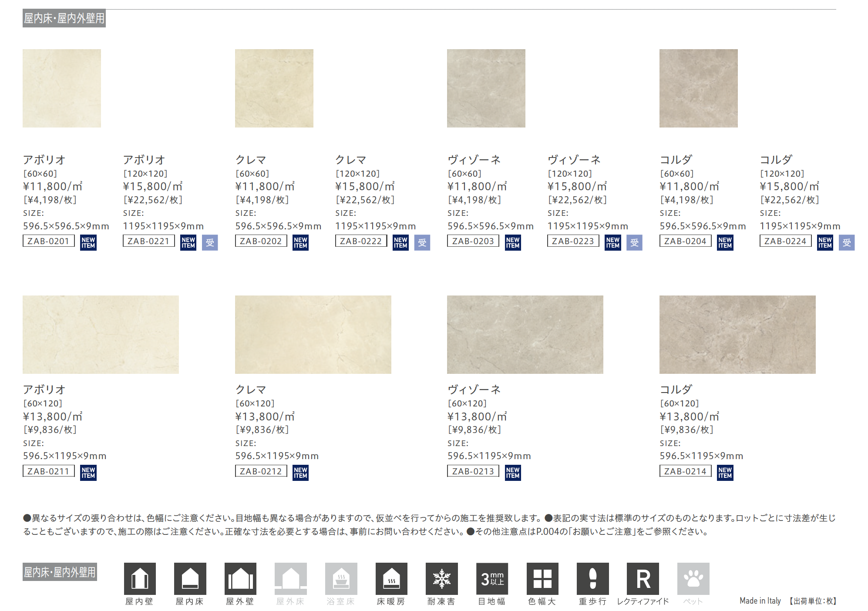This screenshot has width=868, height=611.
Task: Click the 屋内壁 indoor wall icon
Action: [x=140, y=578]
